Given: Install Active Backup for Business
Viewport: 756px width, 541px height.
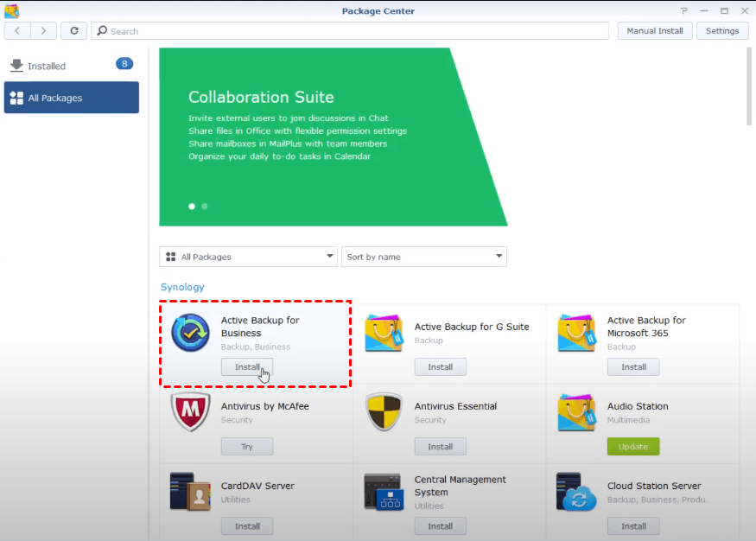Looking at the screenshot, I should tap(247, 367).
